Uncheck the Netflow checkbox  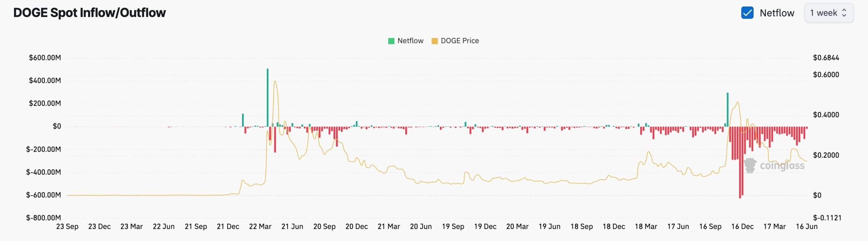[747, 13]
